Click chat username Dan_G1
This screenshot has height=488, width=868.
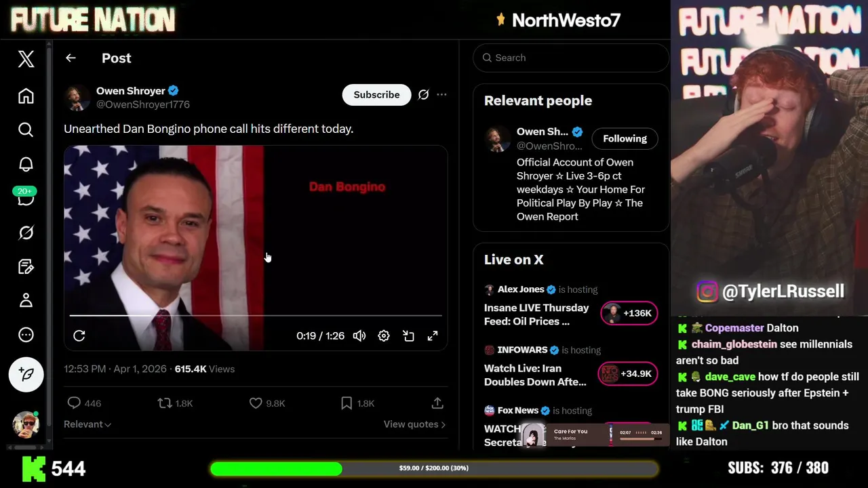tap(750, 426)
